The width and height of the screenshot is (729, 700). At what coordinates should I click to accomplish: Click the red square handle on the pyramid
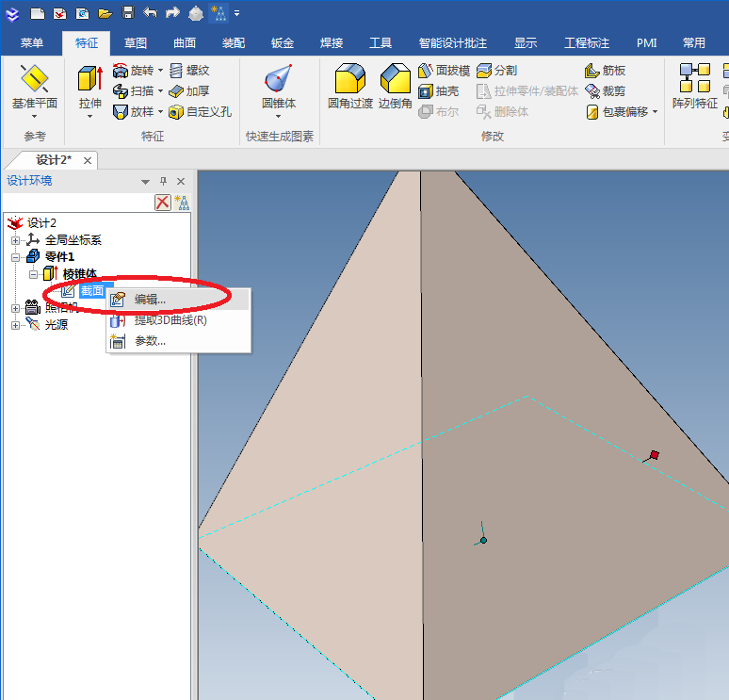coord(655,454)
